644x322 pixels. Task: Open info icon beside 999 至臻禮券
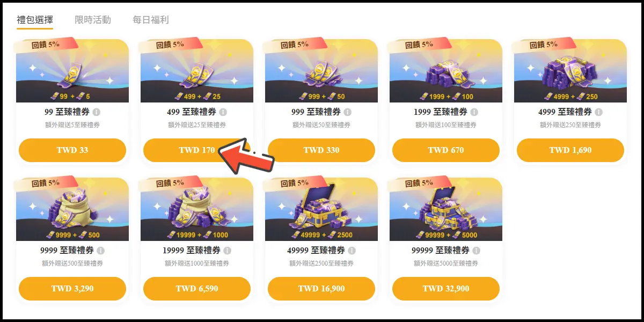(x=347, y=112)
